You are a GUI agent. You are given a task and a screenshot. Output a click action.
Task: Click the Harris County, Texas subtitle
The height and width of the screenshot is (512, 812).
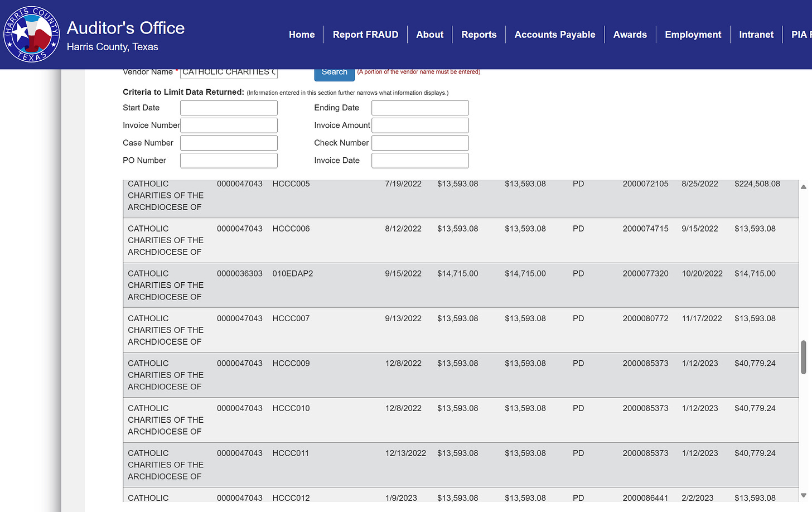coord(113,47)
